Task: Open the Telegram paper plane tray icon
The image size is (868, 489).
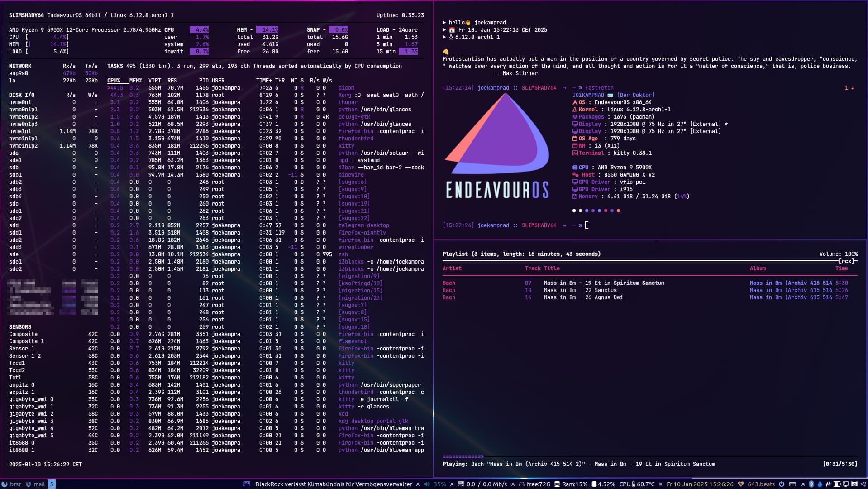Action: click(863, 484)
